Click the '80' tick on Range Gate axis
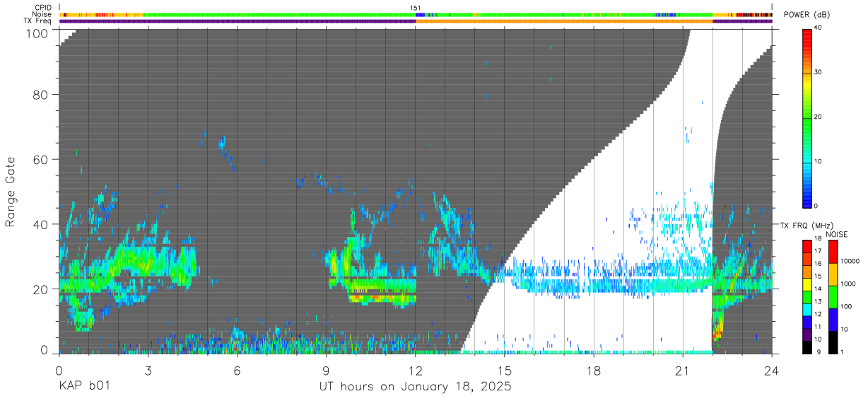 [41, 94]
